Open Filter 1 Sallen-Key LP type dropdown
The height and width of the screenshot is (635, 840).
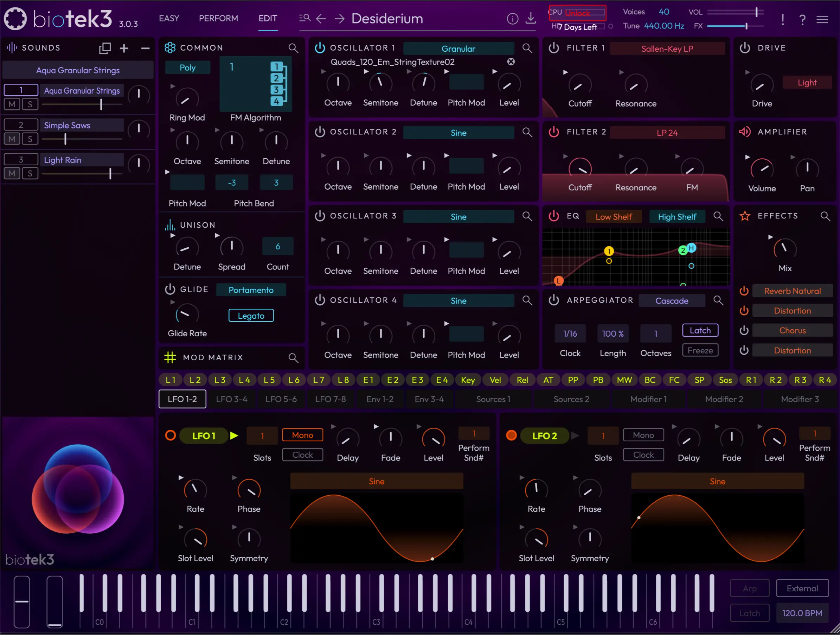click(x=667, y=49)
